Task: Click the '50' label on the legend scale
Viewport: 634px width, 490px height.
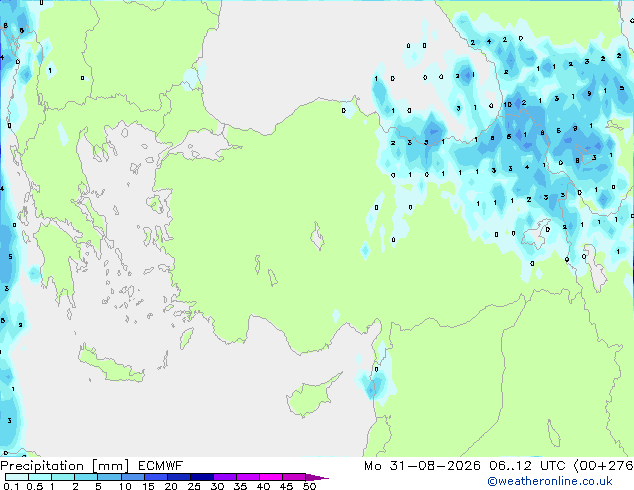Action: click(310, 486)
